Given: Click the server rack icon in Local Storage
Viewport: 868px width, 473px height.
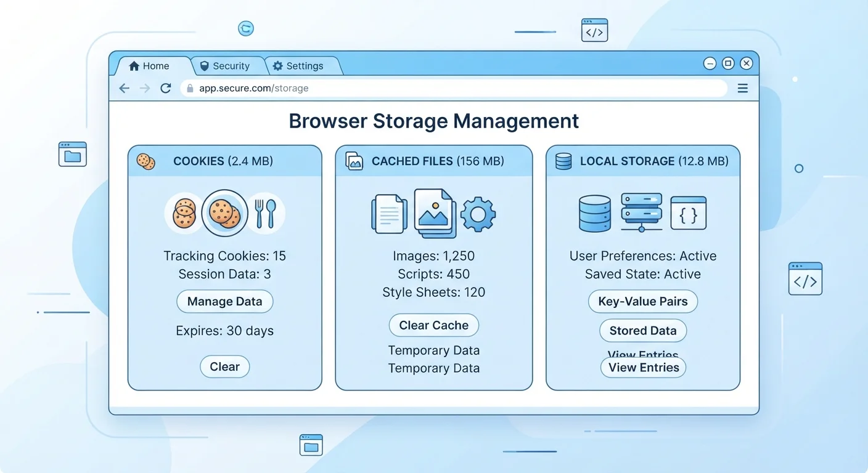Looking at the screenshot, I should tap(641, 212).
